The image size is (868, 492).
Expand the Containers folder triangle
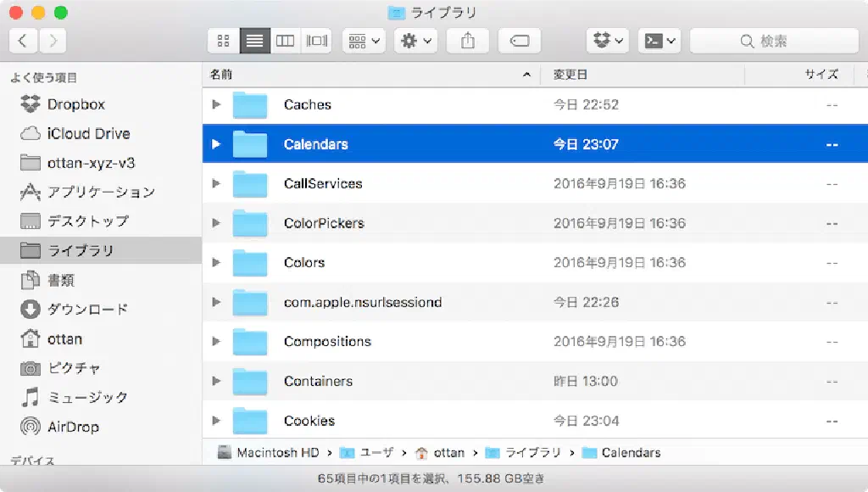(x=216, y=381)
